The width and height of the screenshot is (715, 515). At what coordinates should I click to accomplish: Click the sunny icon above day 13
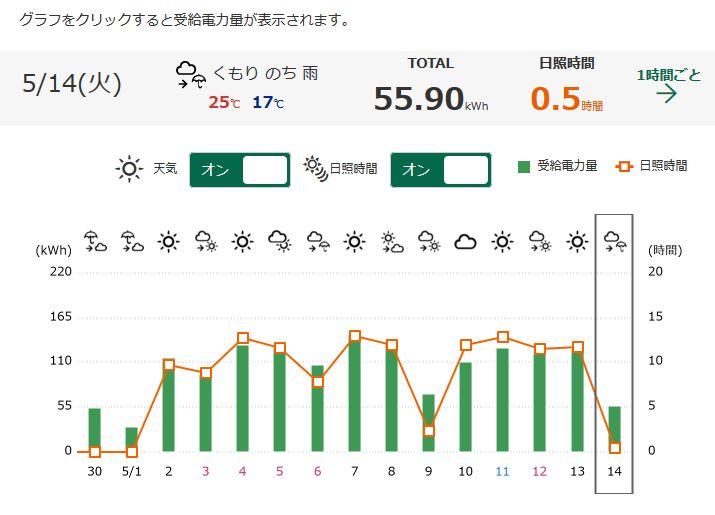[x=577, y=242]
